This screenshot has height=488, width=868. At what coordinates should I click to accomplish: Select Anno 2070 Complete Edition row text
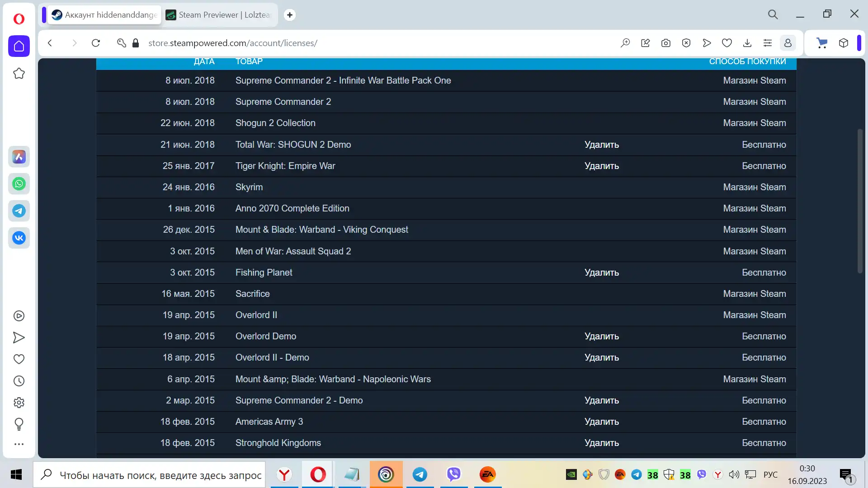pyautogui.click(x=292, y=208)
